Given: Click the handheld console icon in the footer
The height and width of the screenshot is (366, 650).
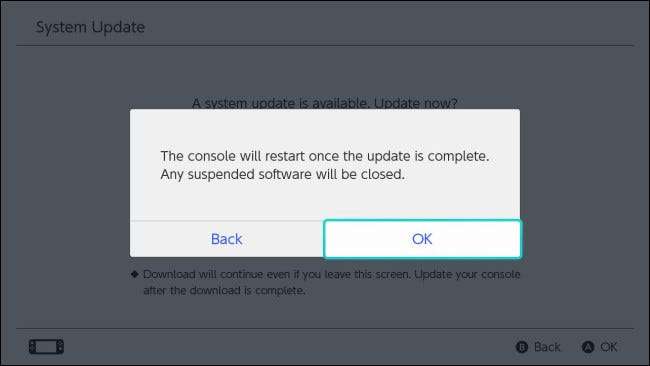Looking at the screenshot, I should coord(46,347).
